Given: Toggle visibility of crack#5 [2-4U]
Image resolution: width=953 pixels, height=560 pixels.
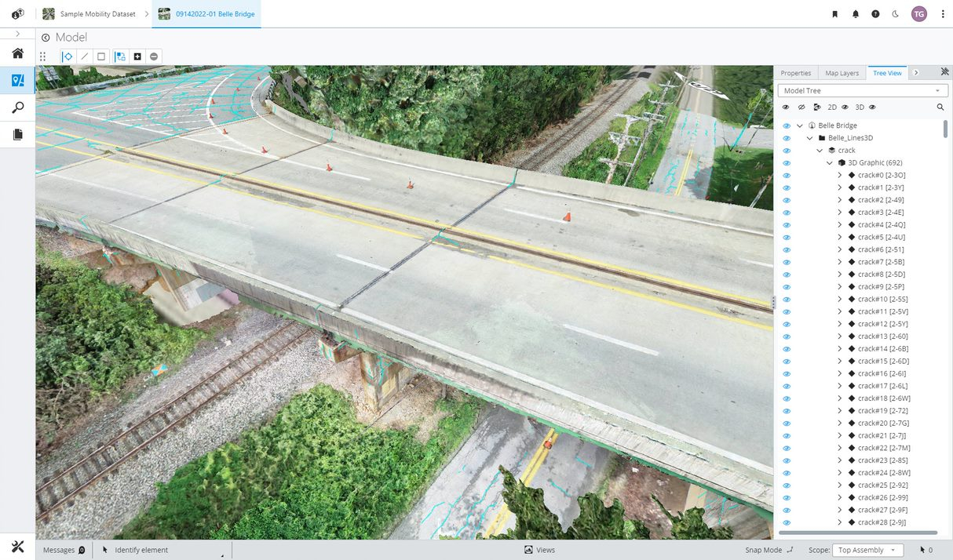Looking at the screenshot, I should coord(786,237).
